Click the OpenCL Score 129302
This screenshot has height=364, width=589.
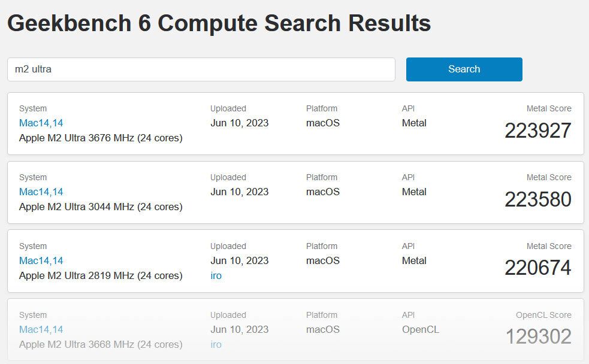click(537, 337)
